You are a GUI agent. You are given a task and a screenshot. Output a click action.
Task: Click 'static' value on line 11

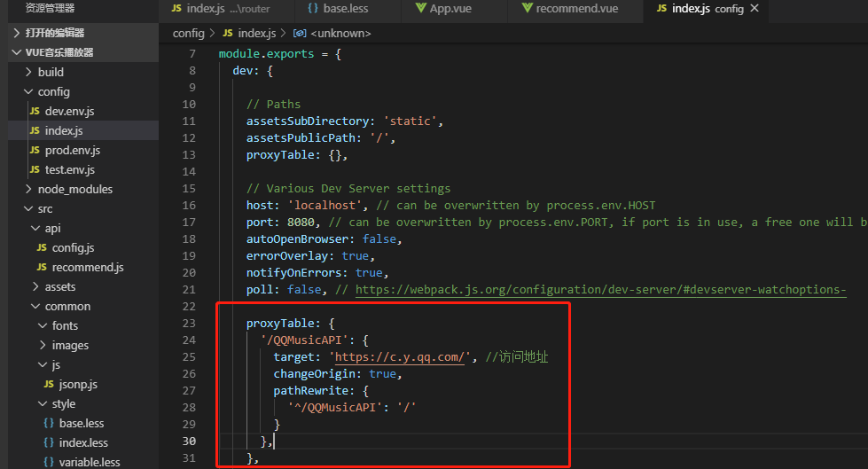click(410, 121)
